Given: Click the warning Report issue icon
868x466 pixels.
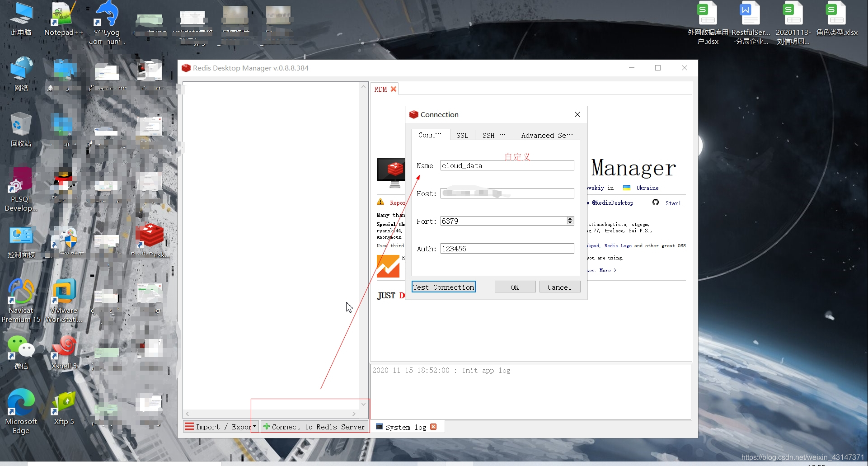Looking at the screenshot, I should (380, 202).
